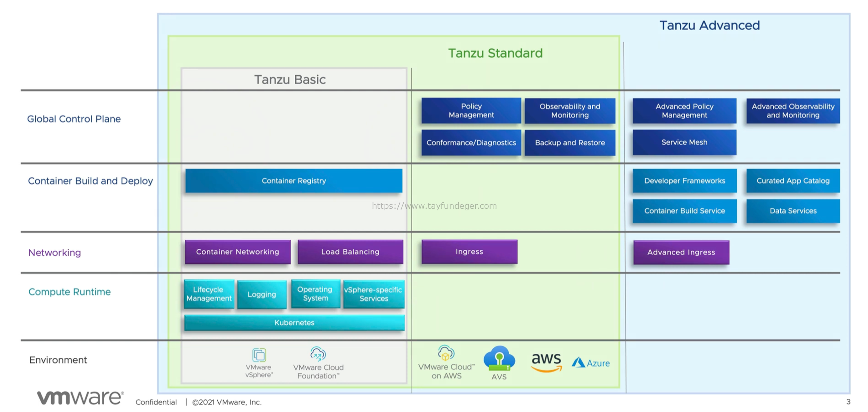
Task: Click the aws logo
Action: pyautogui.click(x=546, y=362)
